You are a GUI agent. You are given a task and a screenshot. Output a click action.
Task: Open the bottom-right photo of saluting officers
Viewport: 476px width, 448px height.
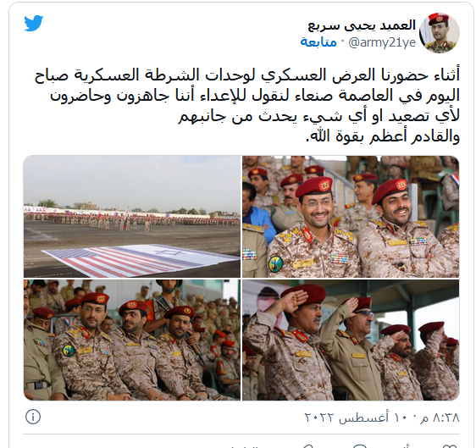coord(351,340)
